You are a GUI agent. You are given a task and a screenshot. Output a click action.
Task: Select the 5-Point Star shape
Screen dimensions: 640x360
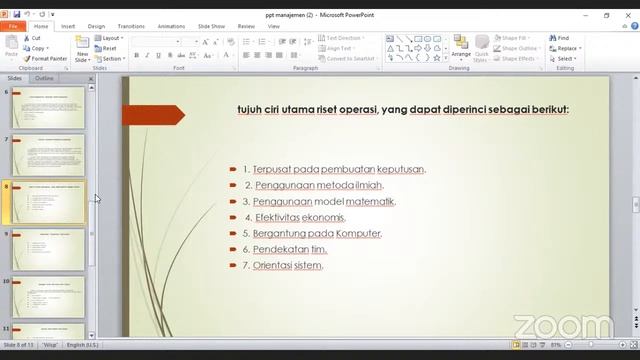pyautogui.click(x=437, y=58)
